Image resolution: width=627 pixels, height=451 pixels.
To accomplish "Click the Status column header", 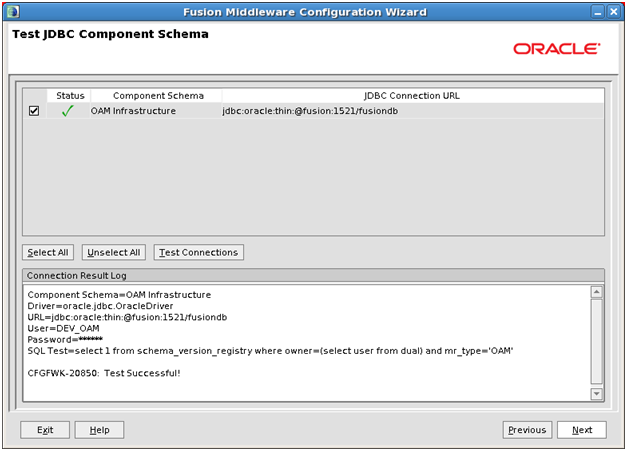I will coord(69,96).
